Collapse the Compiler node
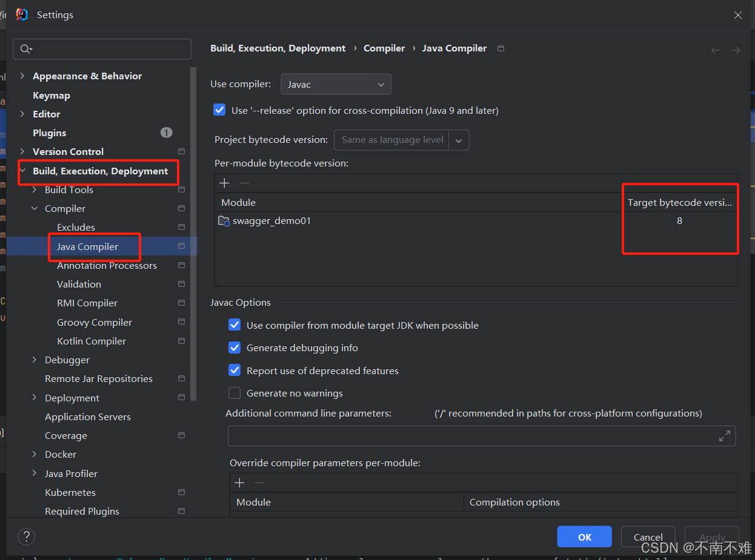Viewport: 755px width, 560px height. (35, 208)
